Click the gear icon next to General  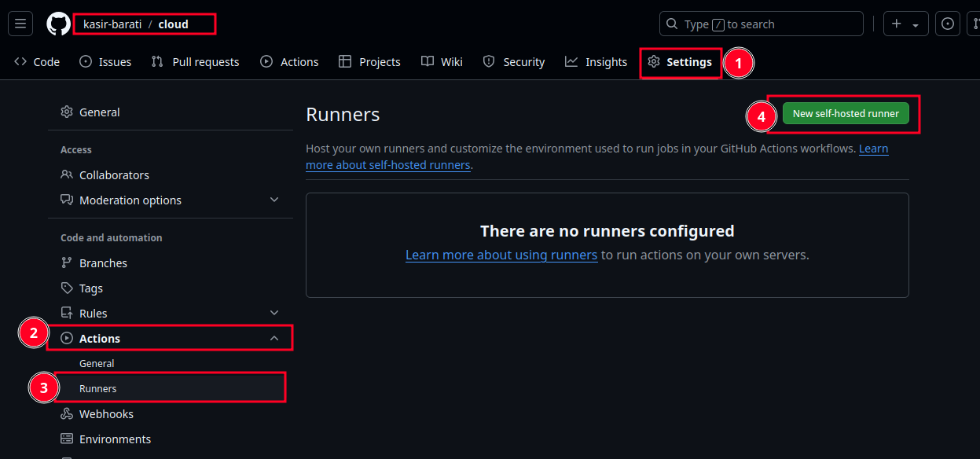click(67, 112)
